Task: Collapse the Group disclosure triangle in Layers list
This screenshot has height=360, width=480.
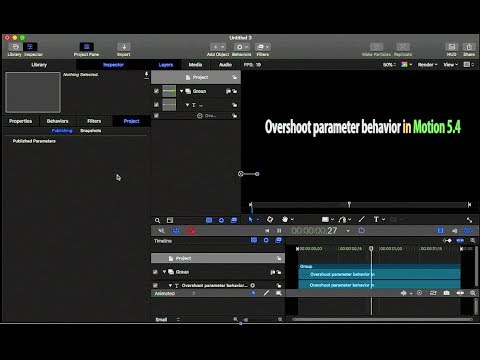Action: (182, 91)
